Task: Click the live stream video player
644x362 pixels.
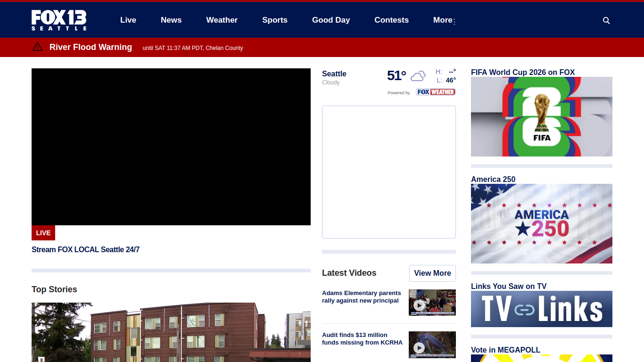Action: [x=171, y=147]
